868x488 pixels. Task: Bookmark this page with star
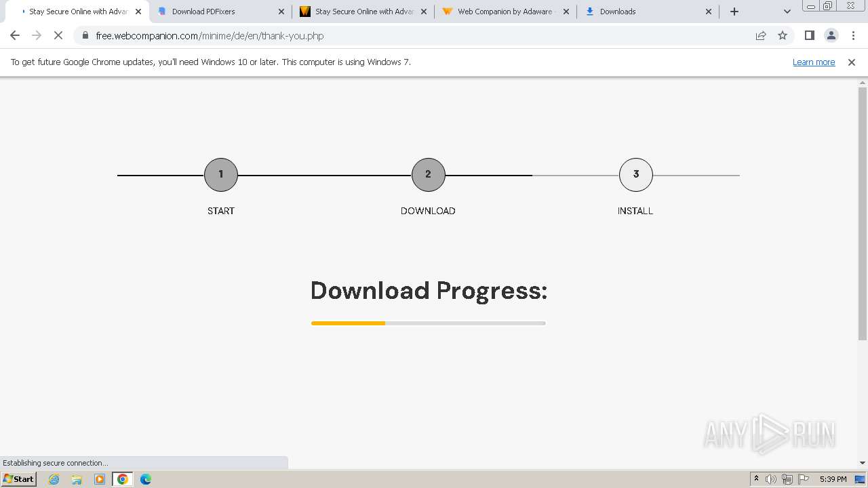coord(783,35)
